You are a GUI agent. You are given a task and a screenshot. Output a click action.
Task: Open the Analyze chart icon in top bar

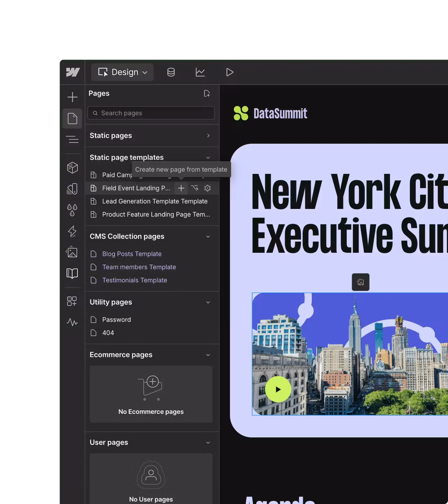tap(200, 72)
